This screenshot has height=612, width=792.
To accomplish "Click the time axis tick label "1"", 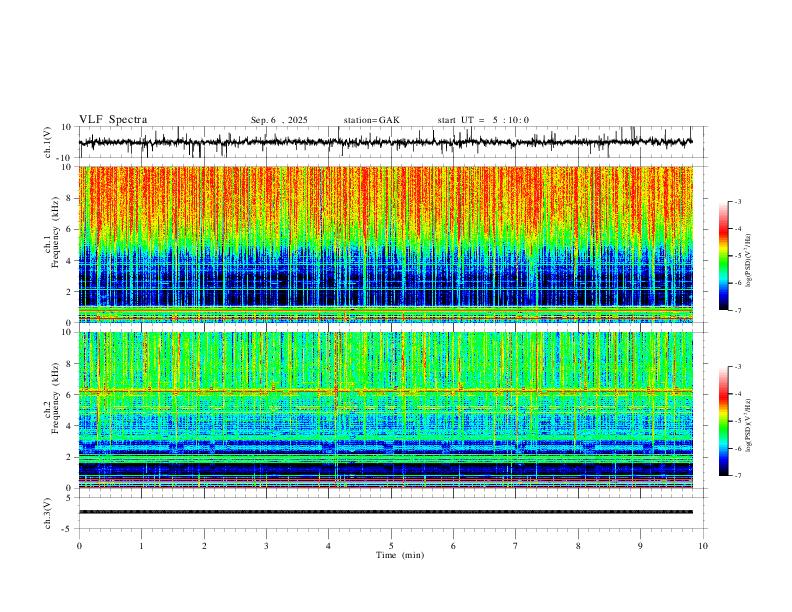I will pyautogui.click(x=141, y=546).
